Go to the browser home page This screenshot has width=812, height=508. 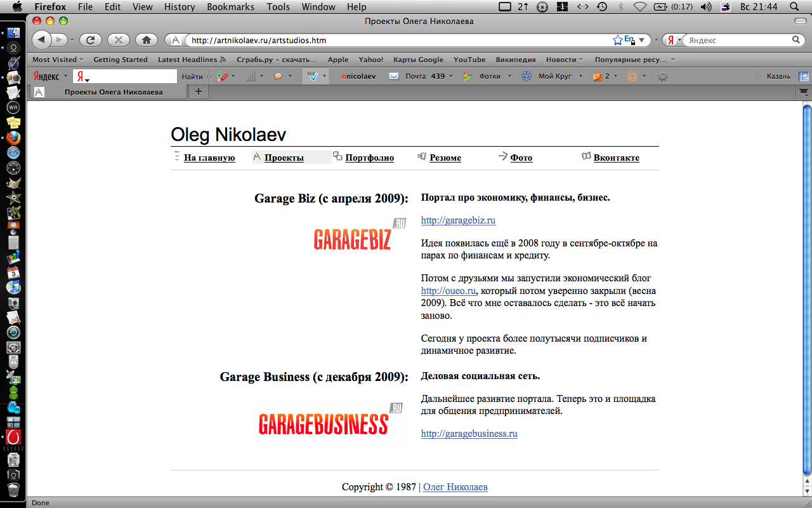click(146, 40)
